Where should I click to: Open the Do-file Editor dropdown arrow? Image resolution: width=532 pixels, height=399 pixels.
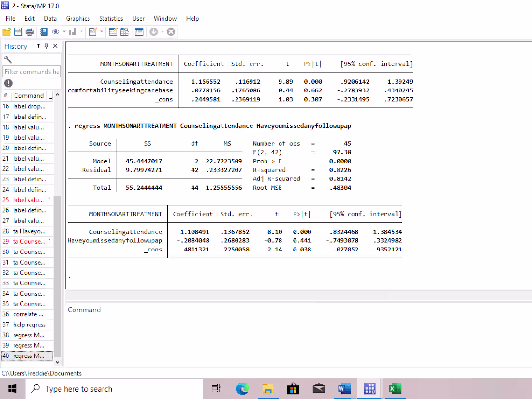point(101,31)
